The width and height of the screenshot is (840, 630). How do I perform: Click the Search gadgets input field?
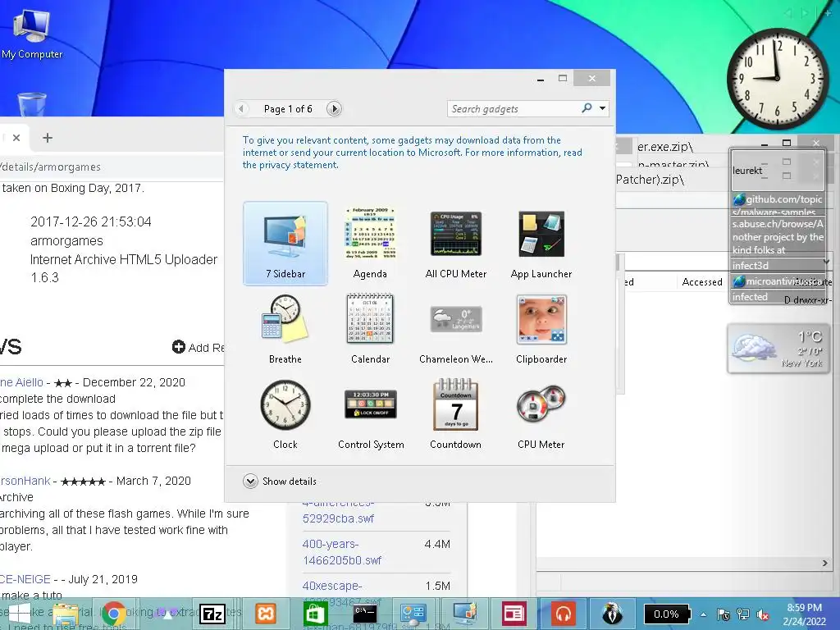pyautogui.click(x=514, y=109)
